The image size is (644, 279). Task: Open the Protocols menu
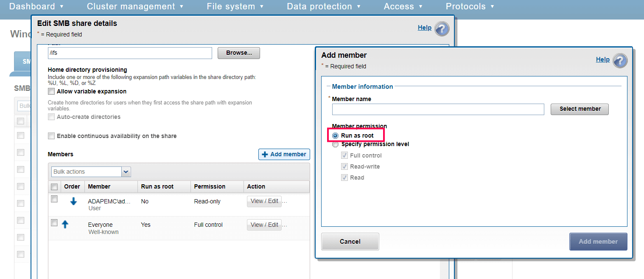tap(470, 6)
